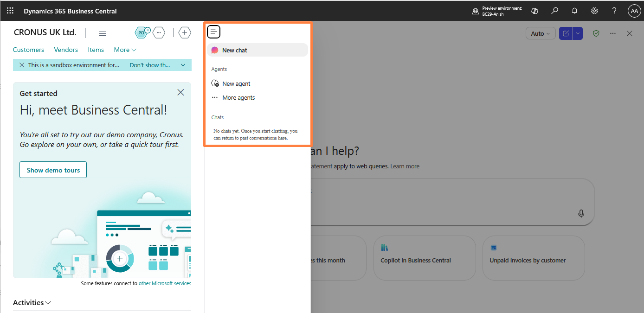Start a New chat
The height and width of the screenshot is (313, 644).
tap(258, 50)
